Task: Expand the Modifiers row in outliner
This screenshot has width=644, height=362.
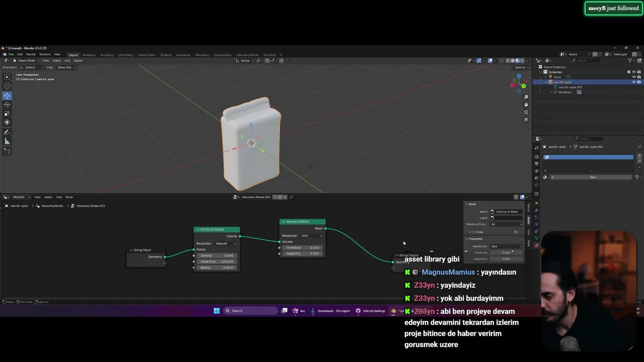Action: tap(550, 92)
